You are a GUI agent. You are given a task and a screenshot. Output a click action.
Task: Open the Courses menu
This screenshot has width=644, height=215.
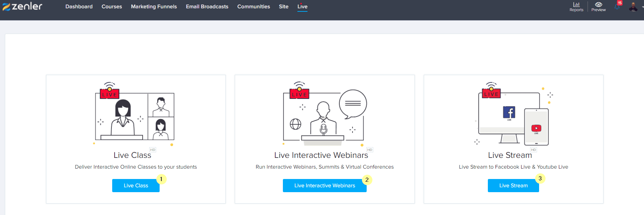[x=111, y=7]
